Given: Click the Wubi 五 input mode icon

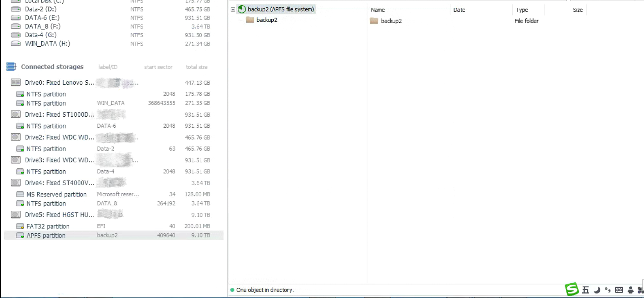Looking at the screenshot, I should (x=585, y=290).
